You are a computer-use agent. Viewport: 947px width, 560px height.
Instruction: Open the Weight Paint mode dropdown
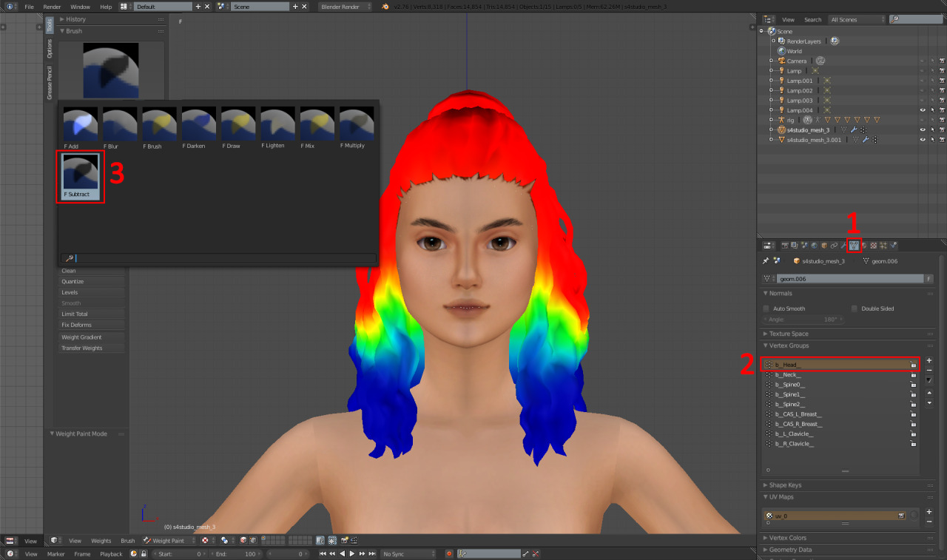[169, 541]
